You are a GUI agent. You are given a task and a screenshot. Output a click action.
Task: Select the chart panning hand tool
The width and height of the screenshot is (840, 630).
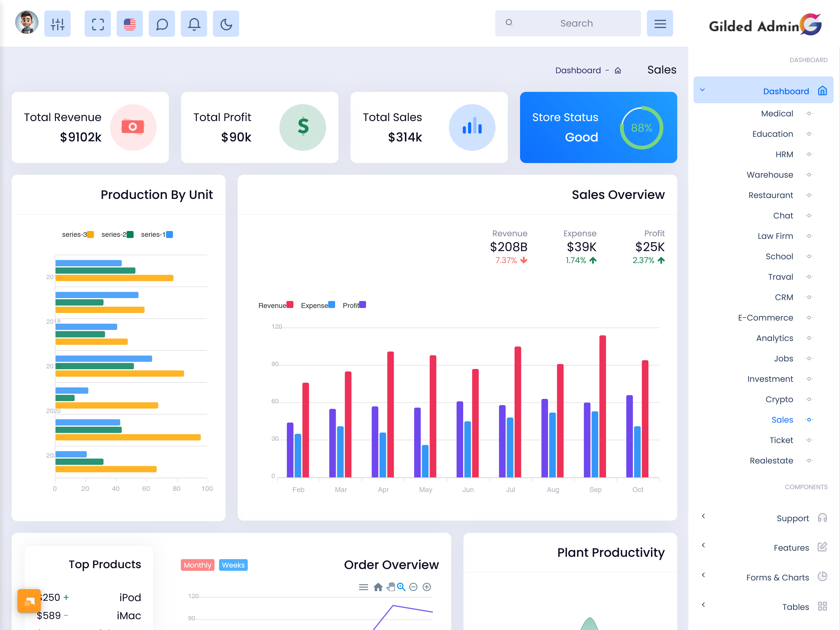click(391, 587)
